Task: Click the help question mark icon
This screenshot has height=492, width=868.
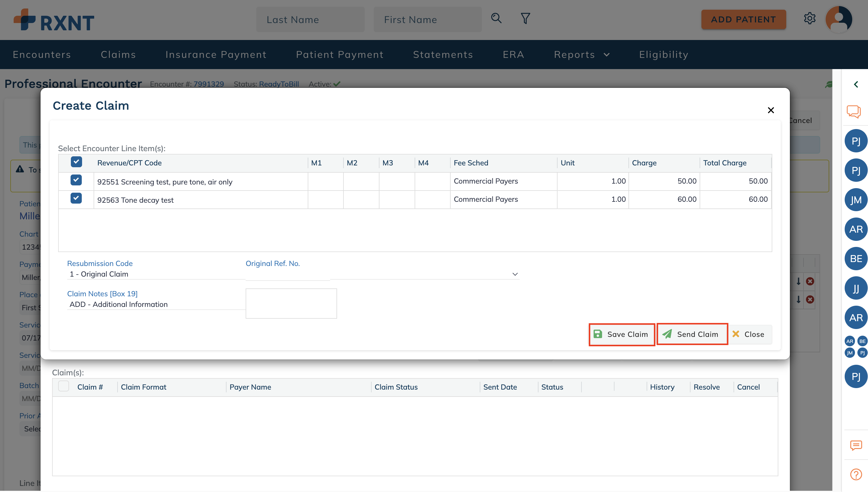Action: [x=856, y=474]
